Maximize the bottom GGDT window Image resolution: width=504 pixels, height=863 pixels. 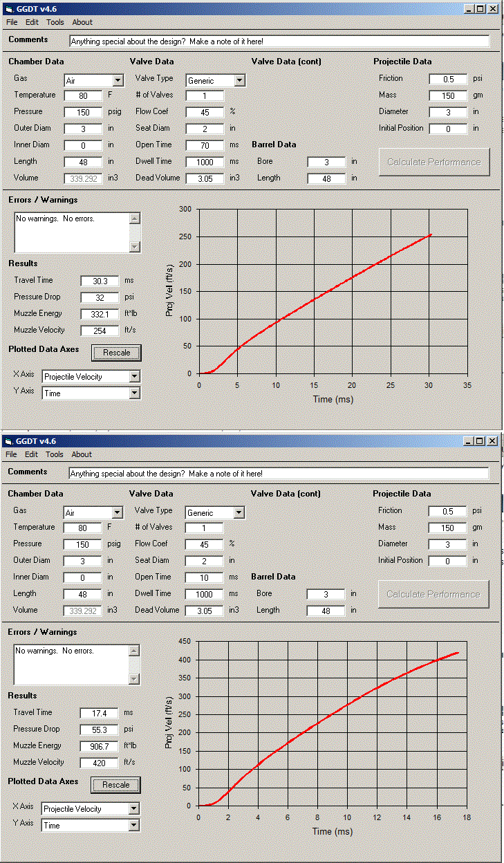point(480,441)
